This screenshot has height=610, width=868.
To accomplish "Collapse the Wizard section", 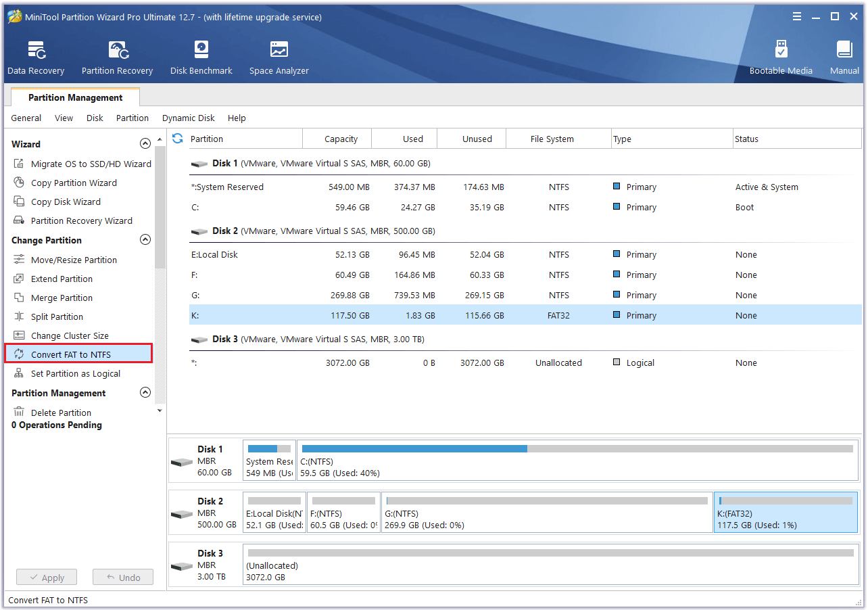I will coord(145,143).
